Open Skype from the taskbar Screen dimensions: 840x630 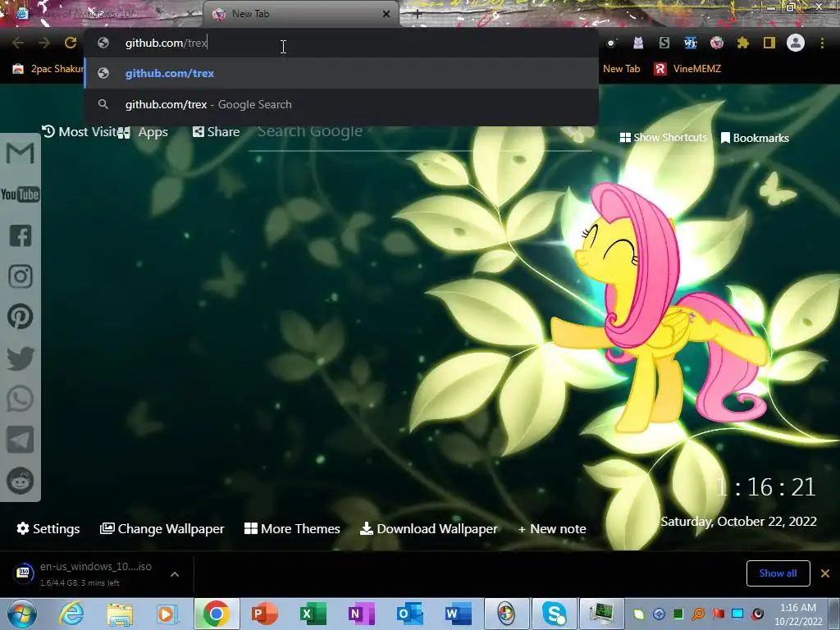coord(555,614)
